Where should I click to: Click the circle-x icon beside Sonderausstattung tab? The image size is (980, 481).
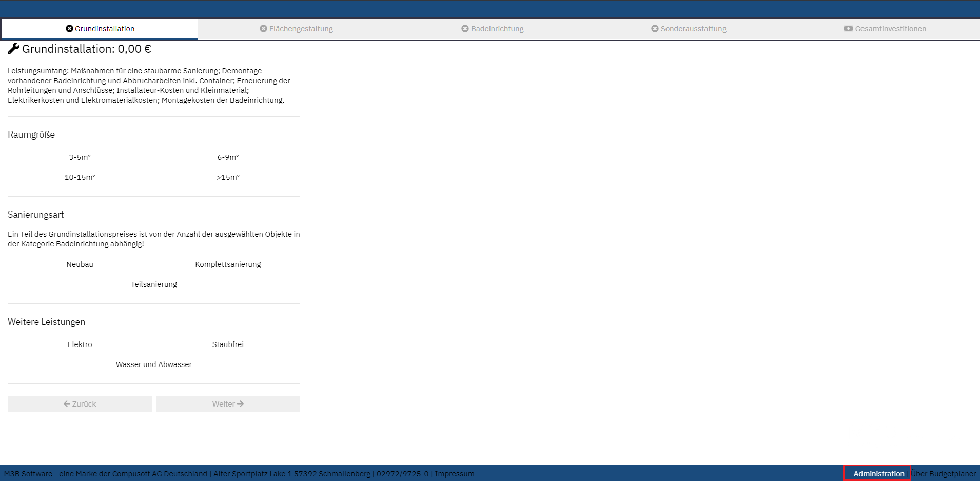coord(655,29)
